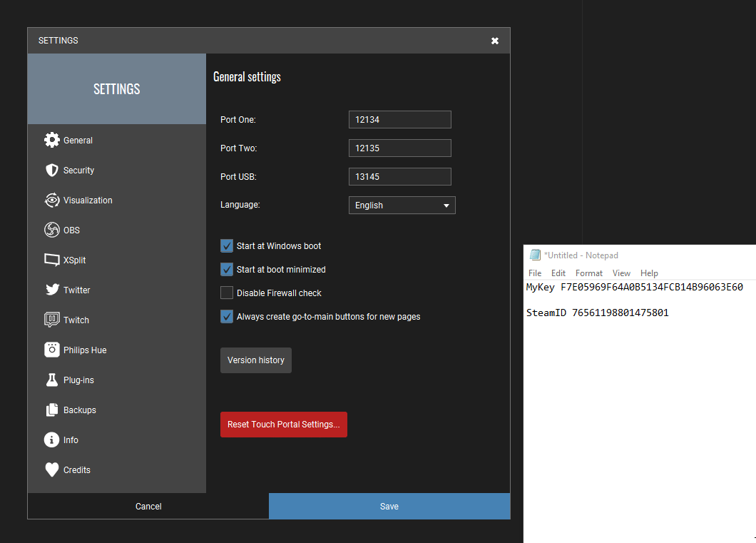Click the Plug-ins flask icon
Image resolution: width=756 pixels, height=543 pixels.
coord(51,380)
